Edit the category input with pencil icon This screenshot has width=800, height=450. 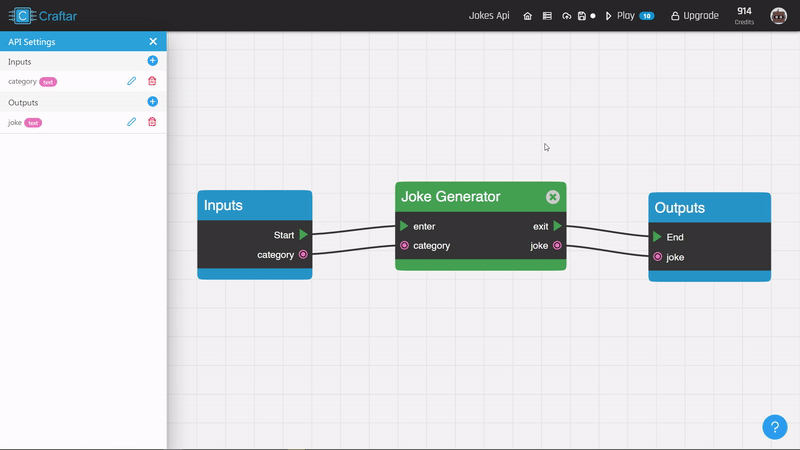coord(131,81)
